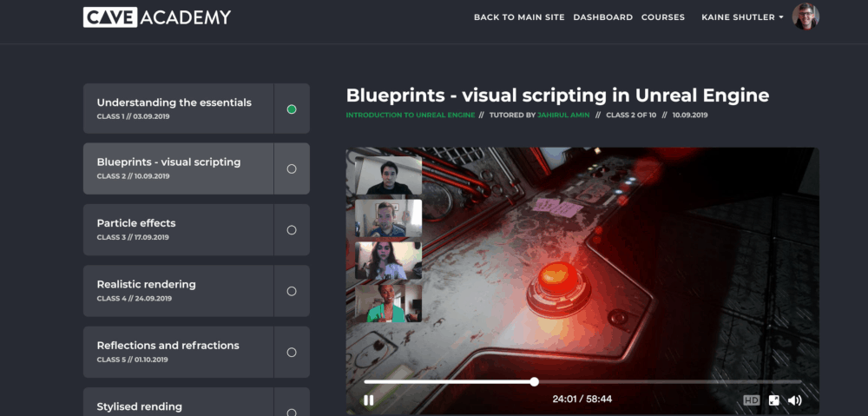The height and width of the screenshot is (416, 868).
Task: Click the Blueprints lesson page title
Action: pyautogui.click(x=557, y=96)
